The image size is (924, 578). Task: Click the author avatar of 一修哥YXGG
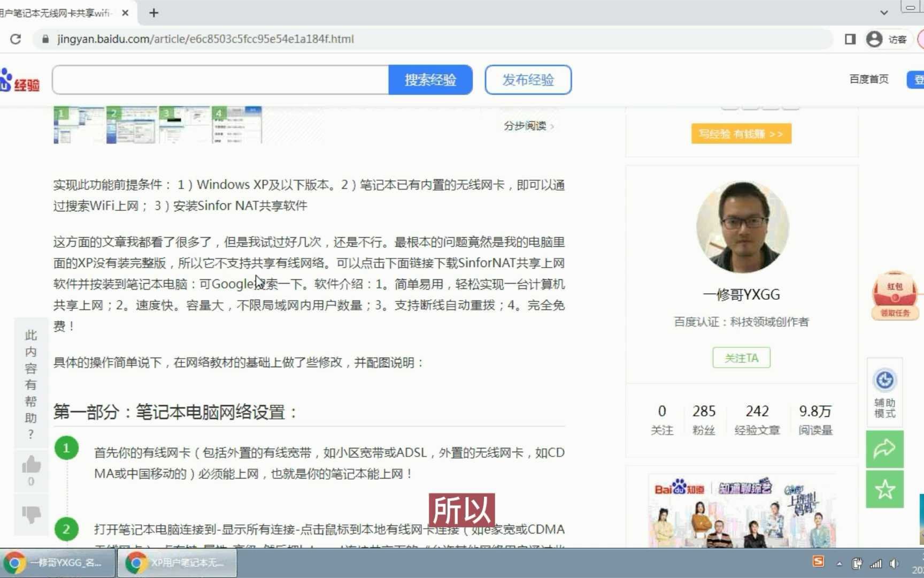(742, 226)
